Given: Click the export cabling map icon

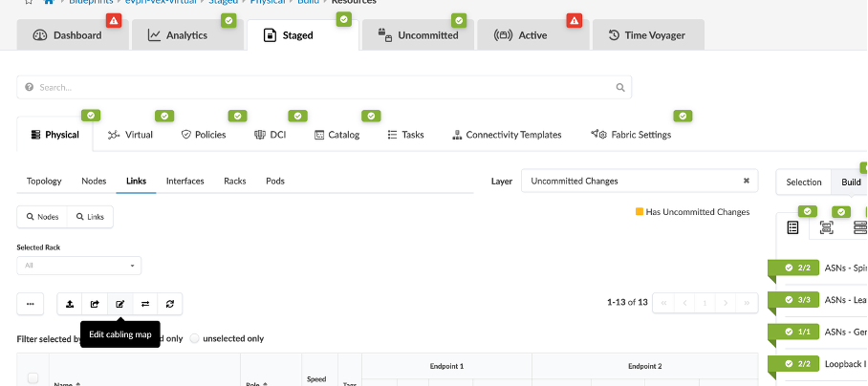Looking at the screenshot, I should (x=95, y=304).
